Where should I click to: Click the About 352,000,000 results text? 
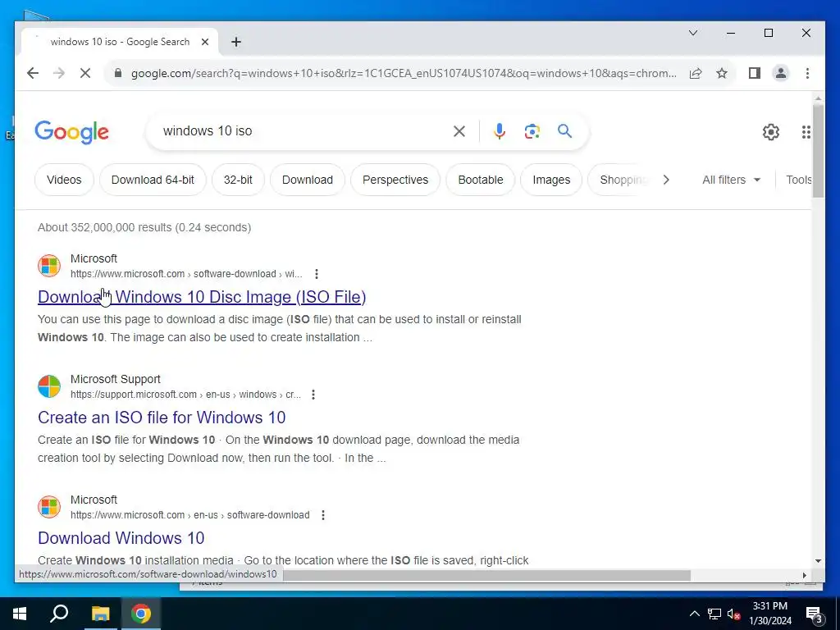(144, 227)
